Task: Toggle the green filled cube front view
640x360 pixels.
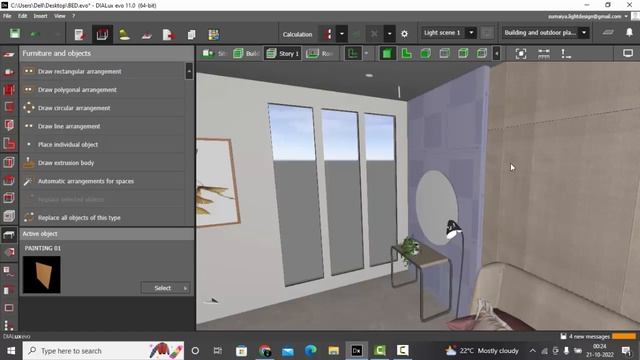Action: click(425, 53)
